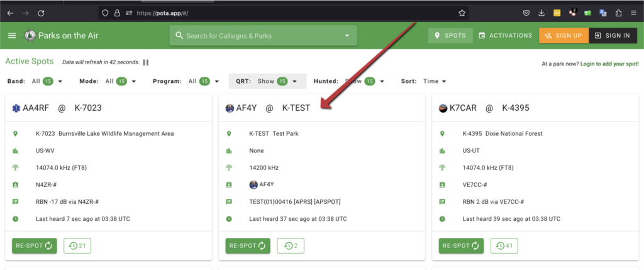This screenshot has width=644, height=270.
Task: Open the browser extensions puzzle icon
Action: [x=619, y=13]
